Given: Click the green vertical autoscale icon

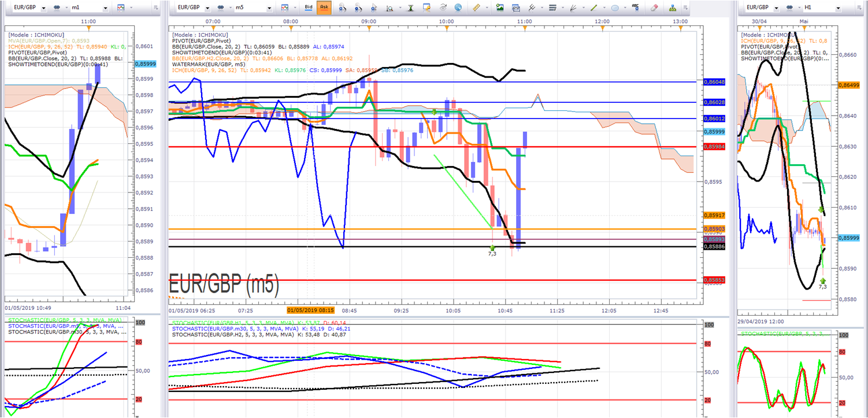Looking at the screenshot, I should tap(410, 8).
